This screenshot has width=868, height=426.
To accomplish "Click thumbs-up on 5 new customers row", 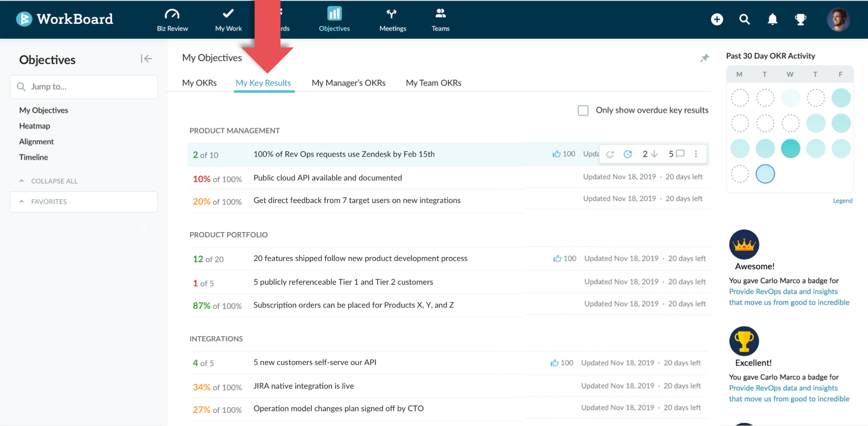I will pos(554,363).
